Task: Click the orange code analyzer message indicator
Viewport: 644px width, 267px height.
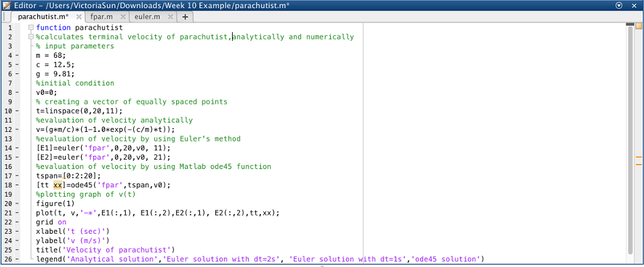Action: coord(639,26)
